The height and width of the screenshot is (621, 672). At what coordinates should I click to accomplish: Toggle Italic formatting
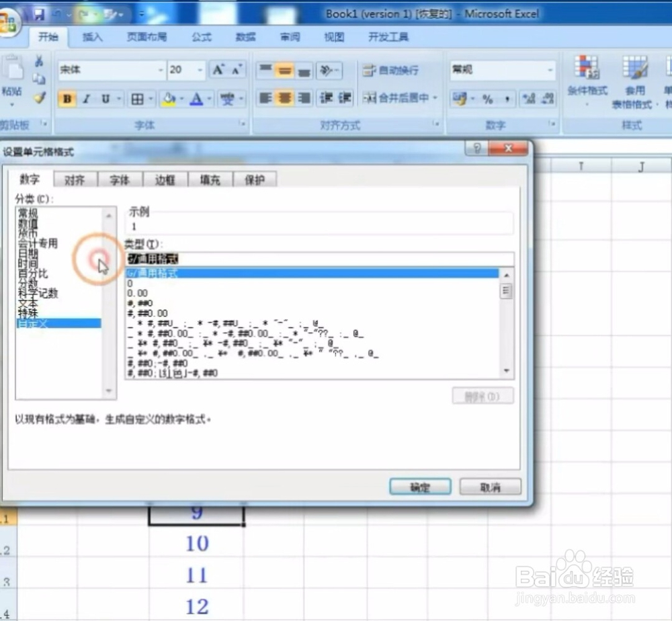[86, 99]
